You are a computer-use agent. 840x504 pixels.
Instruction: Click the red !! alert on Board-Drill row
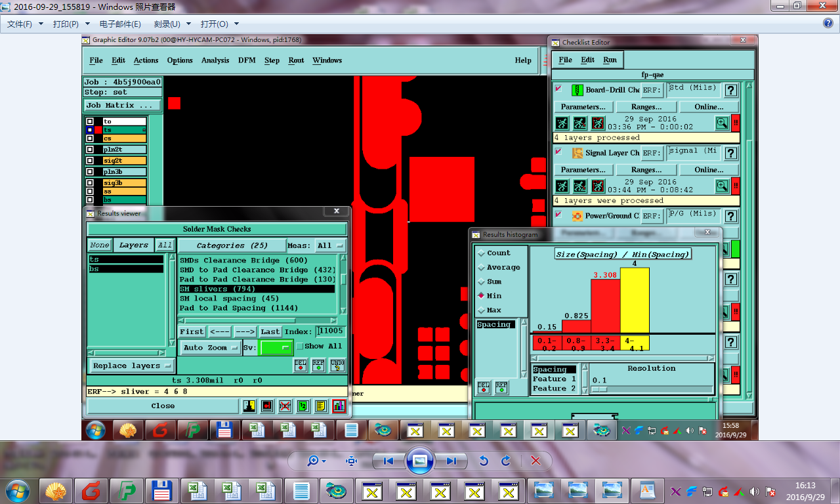click(736, 123)
